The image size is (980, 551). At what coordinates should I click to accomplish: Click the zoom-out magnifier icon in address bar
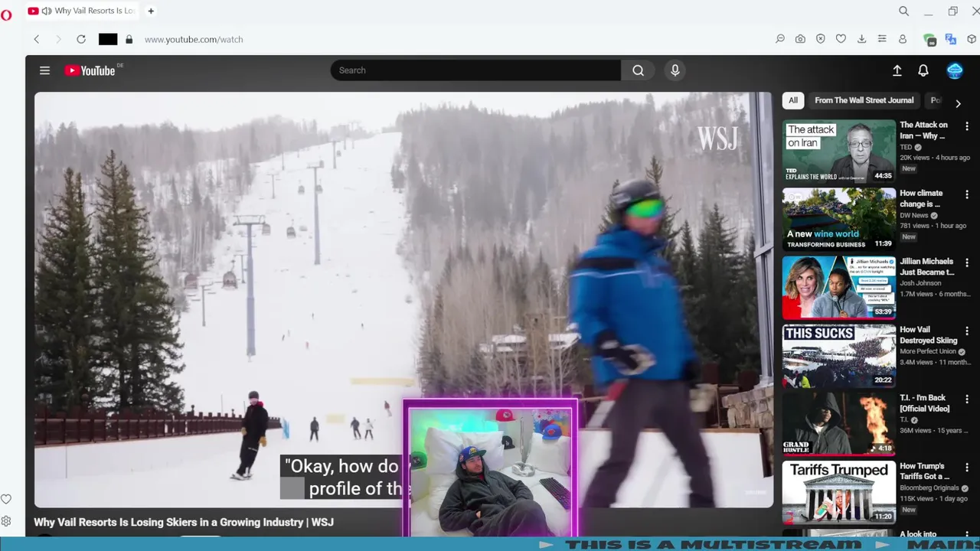[x=780, y=39]
